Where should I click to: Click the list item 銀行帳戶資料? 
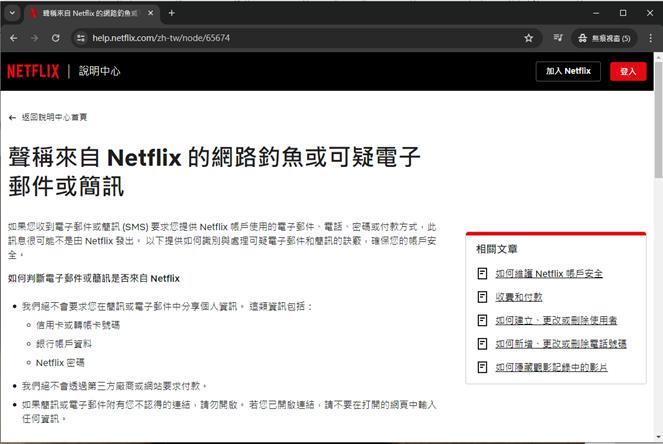point(63,344)
